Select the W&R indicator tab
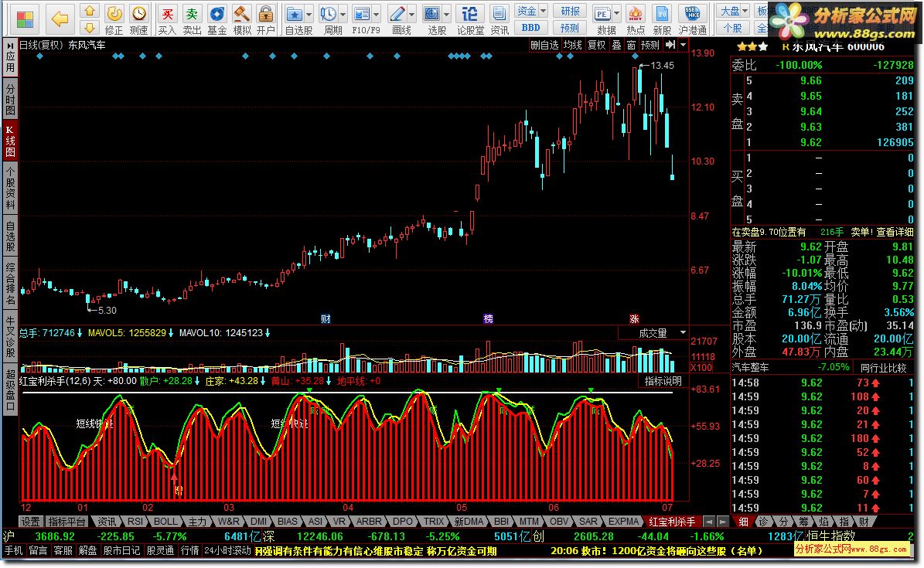The height and width of the screenshot is (568, 924). (x=228, y=522)
